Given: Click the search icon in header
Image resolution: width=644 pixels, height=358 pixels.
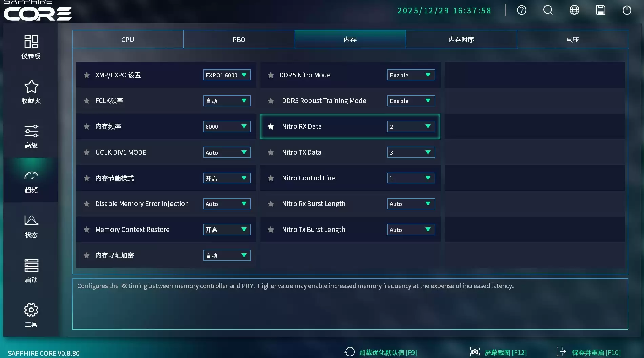Looking at the screenshot, I should pos(548,10).
